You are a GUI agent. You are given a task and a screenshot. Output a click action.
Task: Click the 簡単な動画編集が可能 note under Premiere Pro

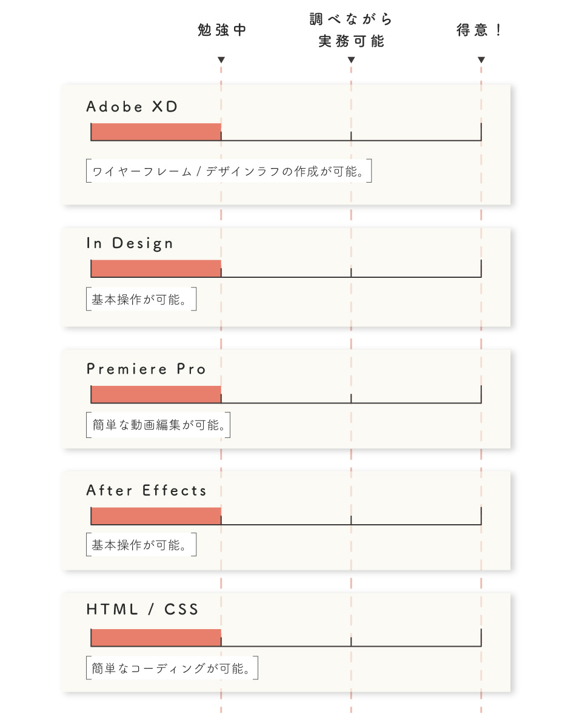point(158,425)
